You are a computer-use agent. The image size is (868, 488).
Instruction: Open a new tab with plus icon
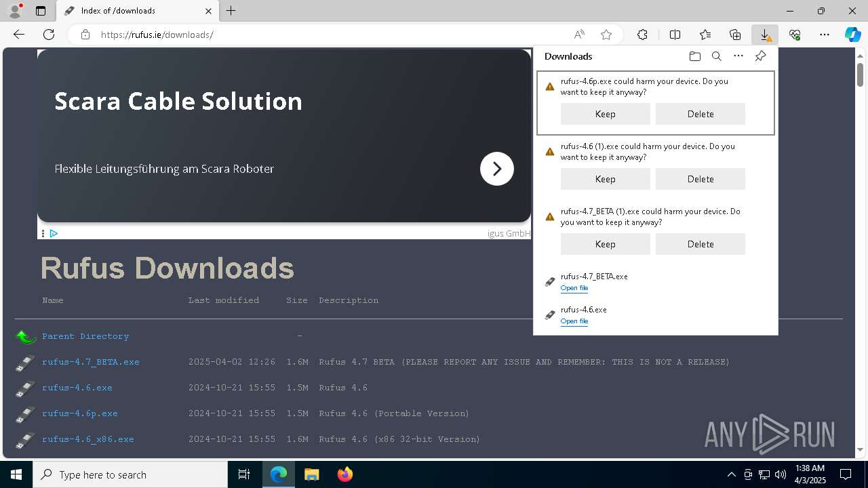pos(231,11)
